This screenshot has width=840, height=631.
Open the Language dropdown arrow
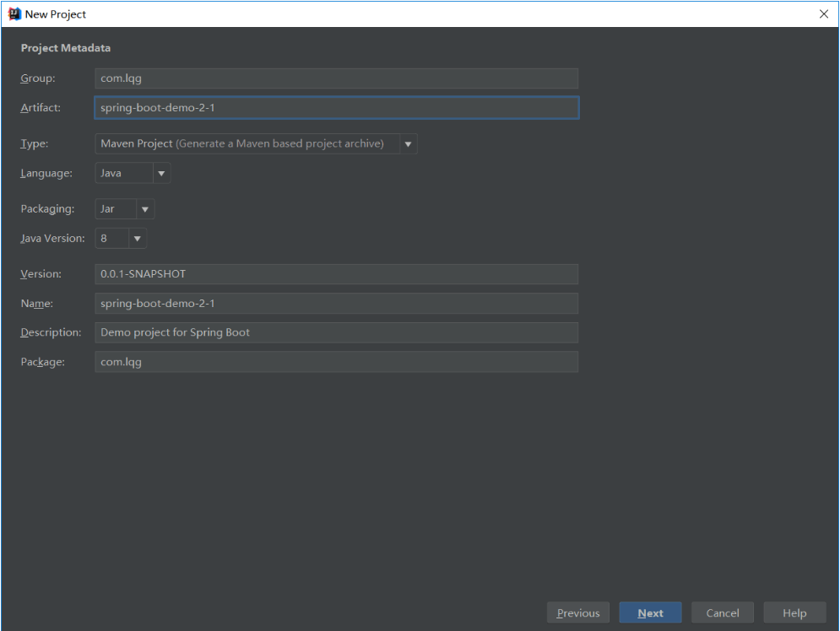point(161,174)
